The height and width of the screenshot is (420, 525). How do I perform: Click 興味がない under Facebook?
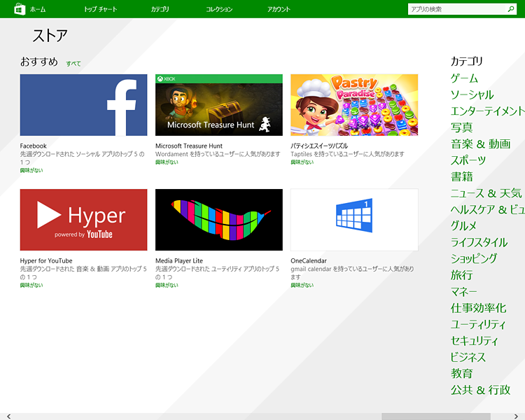tap(31, 170)
